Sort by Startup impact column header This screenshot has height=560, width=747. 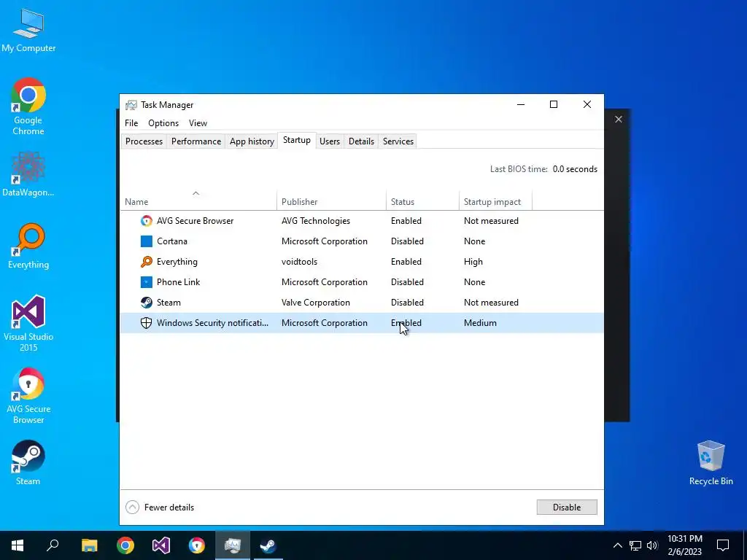click(495, 199)
